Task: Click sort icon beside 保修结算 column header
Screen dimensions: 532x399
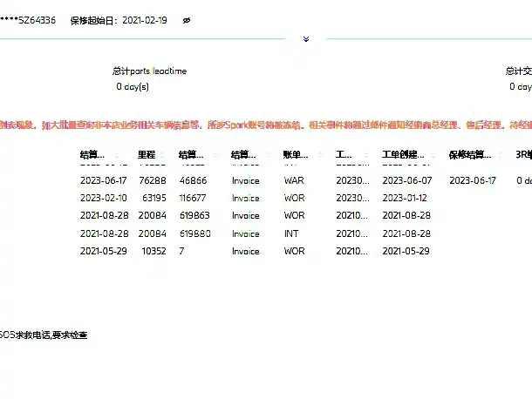Action: point(501,155)
